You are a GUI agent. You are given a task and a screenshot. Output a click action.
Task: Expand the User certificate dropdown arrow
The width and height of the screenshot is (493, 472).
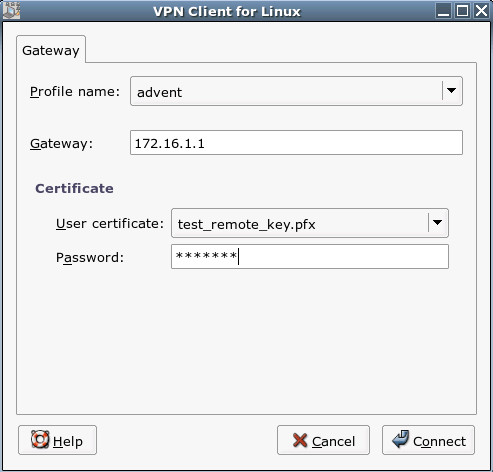pos(438,223)
